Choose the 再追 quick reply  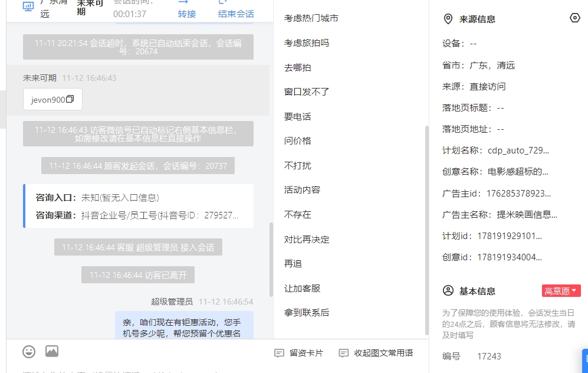click(293, 264)
